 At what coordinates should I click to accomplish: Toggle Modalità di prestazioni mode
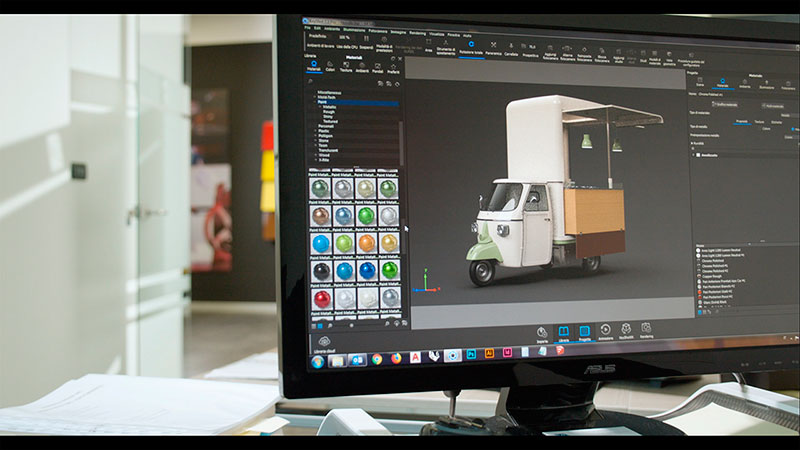point(384,48)
